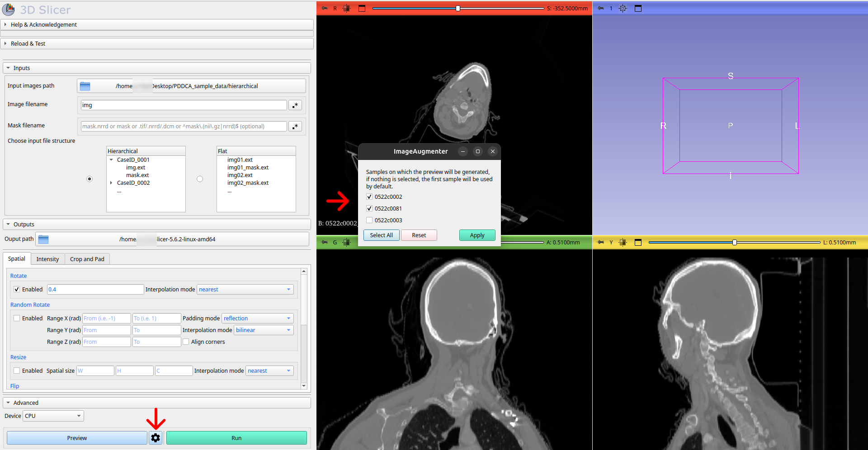Click the Output path folder icon
The height and width of the screenshot is (450, 868).
coord(43,239)
